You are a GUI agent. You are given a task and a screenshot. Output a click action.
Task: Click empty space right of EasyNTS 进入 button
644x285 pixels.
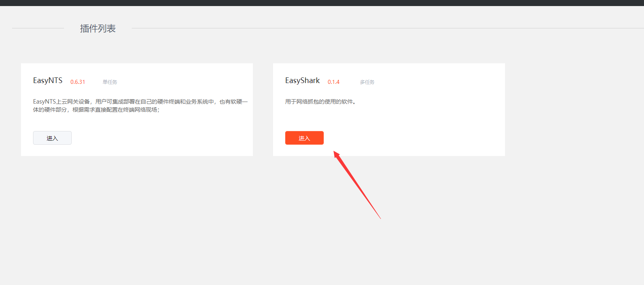click(x=161, y=138)
